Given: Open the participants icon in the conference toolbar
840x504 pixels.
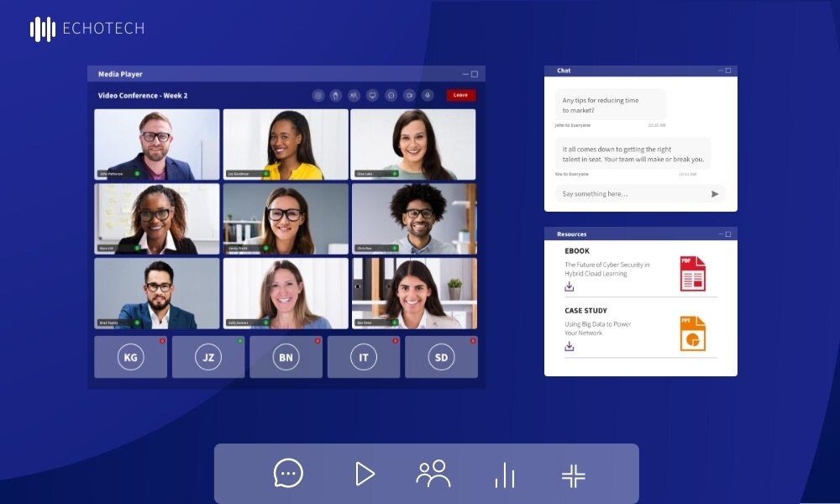Looking at the screenshot, I should 354,95.
